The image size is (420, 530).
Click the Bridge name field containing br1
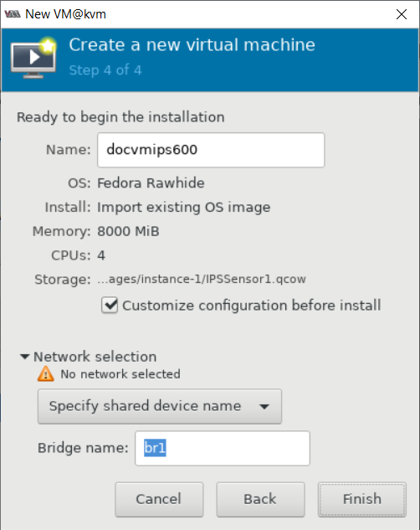pyautogui.click(x=223, y=448)
